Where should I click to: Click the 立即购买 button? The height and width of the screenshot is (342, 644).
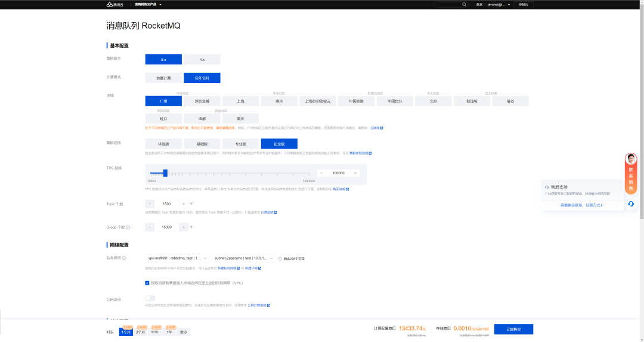click(x=514, y=329)
